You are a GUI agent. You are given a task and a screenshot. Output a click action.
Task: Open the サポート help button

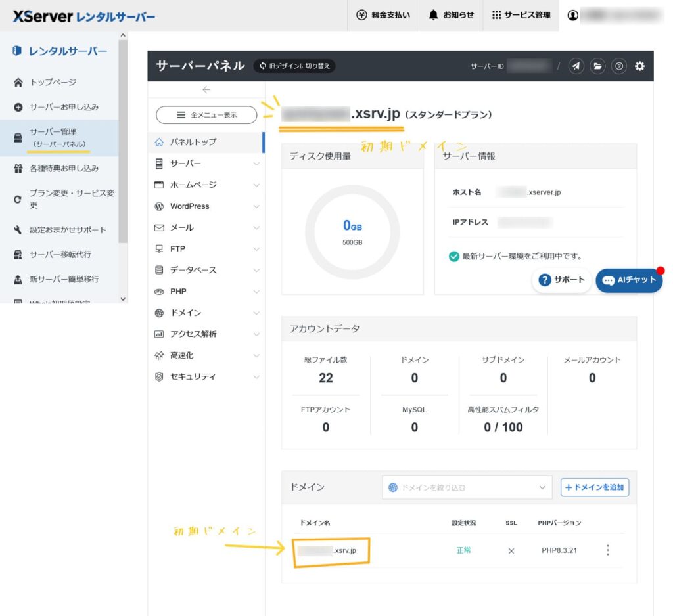click(x=561, y=280)
